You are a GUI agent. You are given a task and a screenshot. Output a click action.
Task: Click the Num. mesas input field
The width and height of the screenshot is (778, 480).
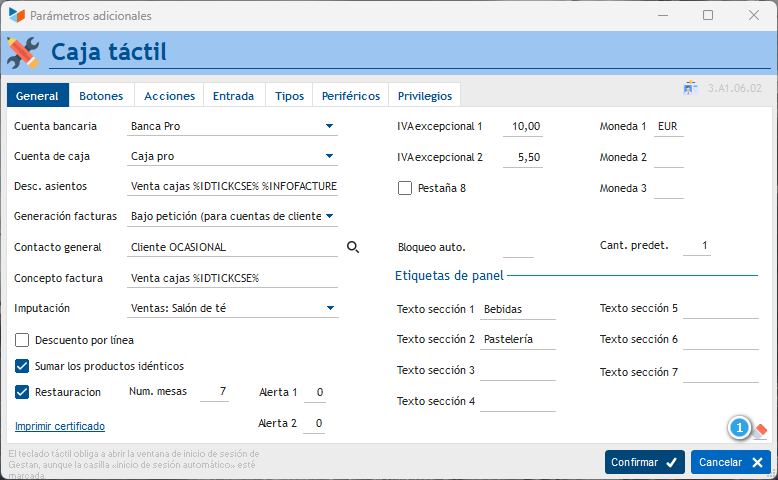pos(214,392)
